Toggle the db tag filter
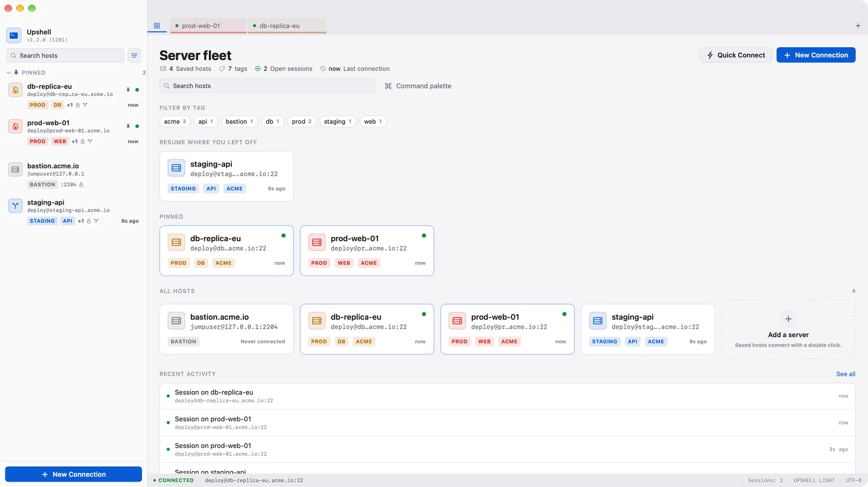868x487 pixels. (272, 121)
